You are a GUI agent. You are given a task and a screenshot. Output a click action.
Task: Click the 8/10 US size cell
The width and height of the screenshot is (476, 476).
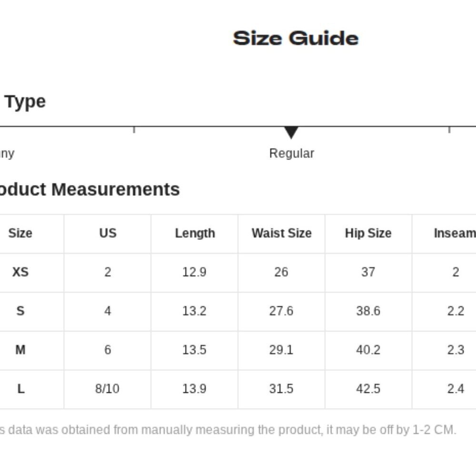point(107,389)
